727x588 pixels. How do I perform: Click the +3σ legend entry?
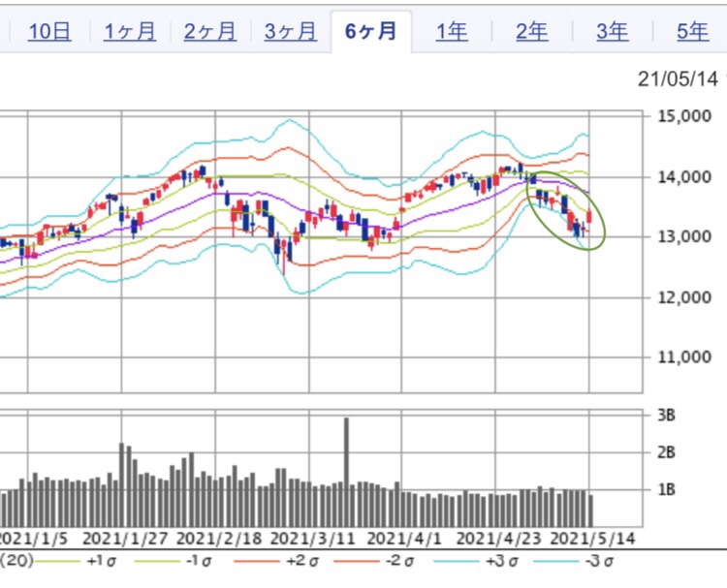point(476,561)
